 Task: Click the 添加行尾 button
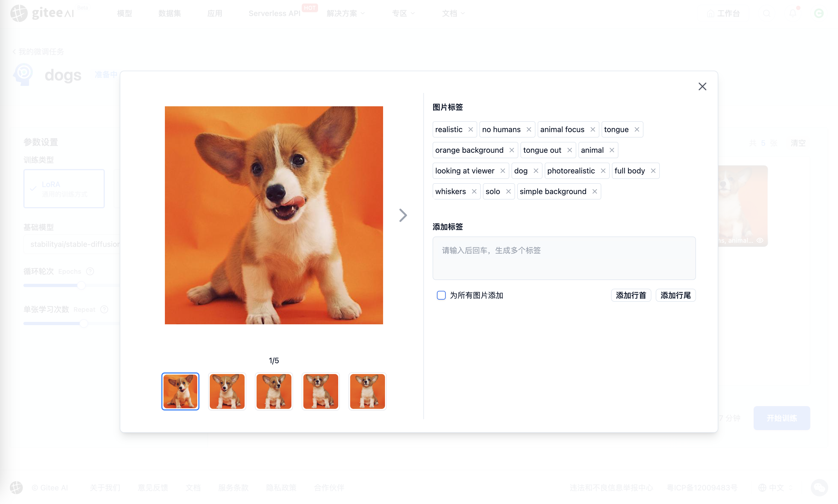point(675,295)
